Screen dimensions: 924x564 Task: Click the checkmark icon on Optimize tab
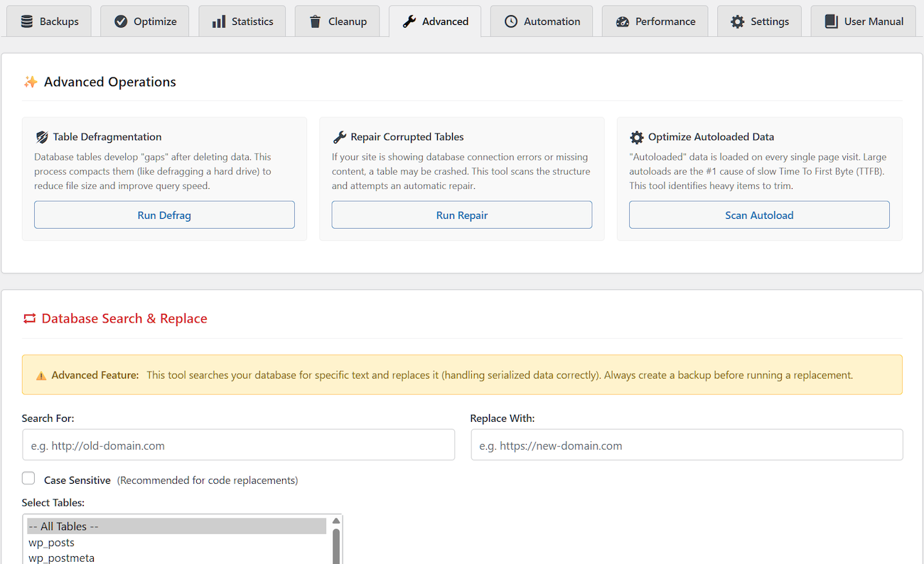coord(121,21)
